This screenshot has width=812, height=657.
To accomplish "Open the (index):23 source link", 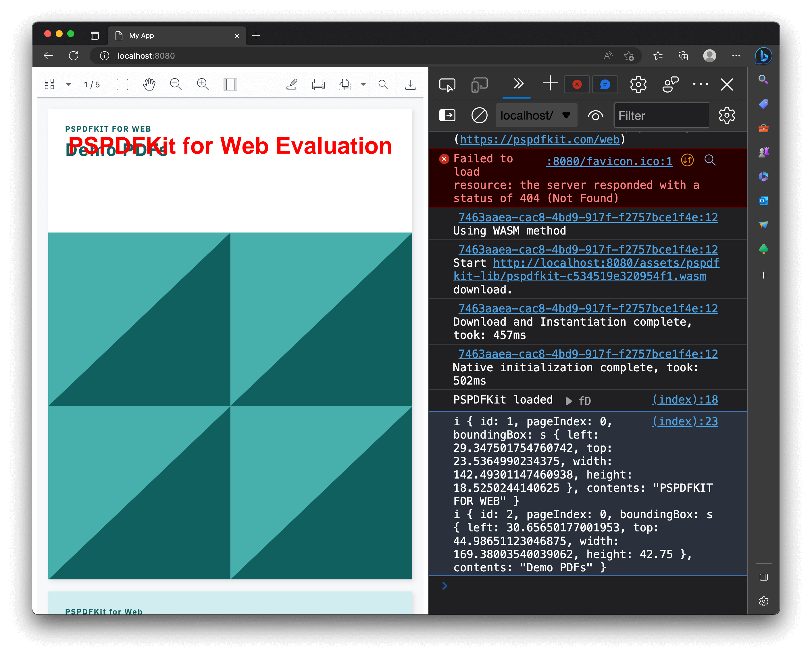I will tap(684, 421).
